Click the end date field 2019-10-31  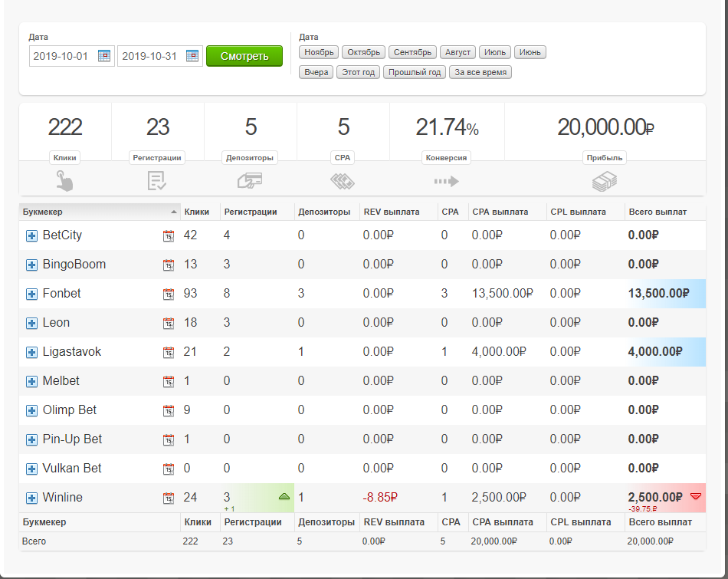[x=159, y=56]
